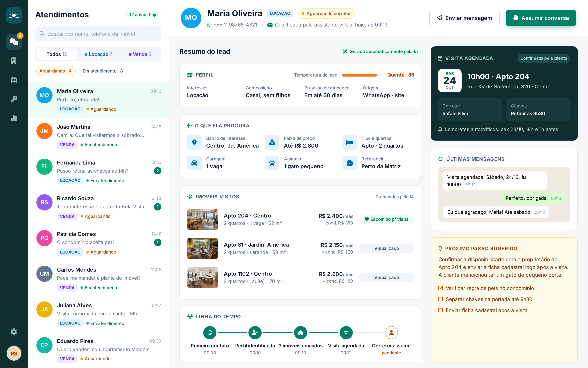Click the Enviar mensagem button
588x368 pixels.
(x=464, y=18)
